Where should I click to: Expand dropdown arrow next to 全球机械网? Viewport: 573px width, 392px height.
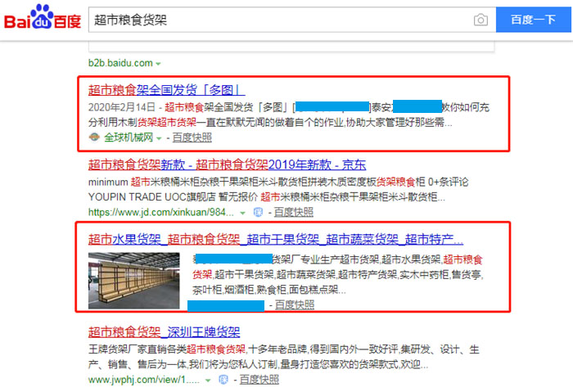(159, 138)
